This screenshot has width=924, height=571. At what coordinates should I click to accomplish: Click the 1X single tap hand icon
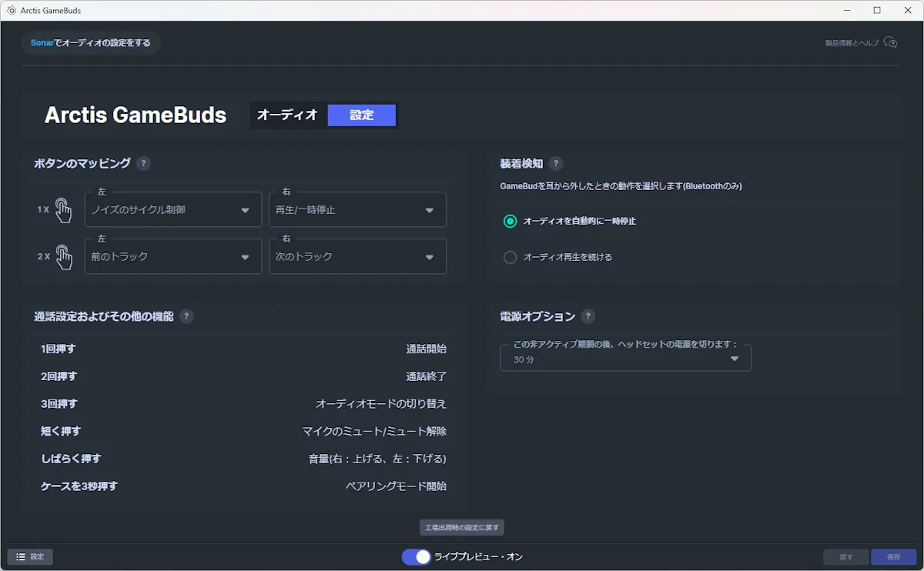[63, 210]
